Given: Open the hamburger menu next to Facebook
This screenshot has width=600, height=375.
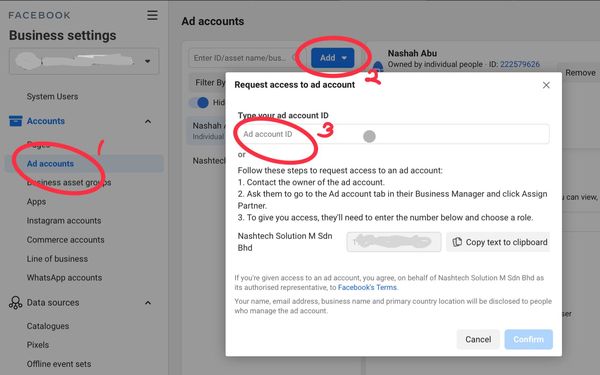Looking at the screenshot, I should (152, 15).
